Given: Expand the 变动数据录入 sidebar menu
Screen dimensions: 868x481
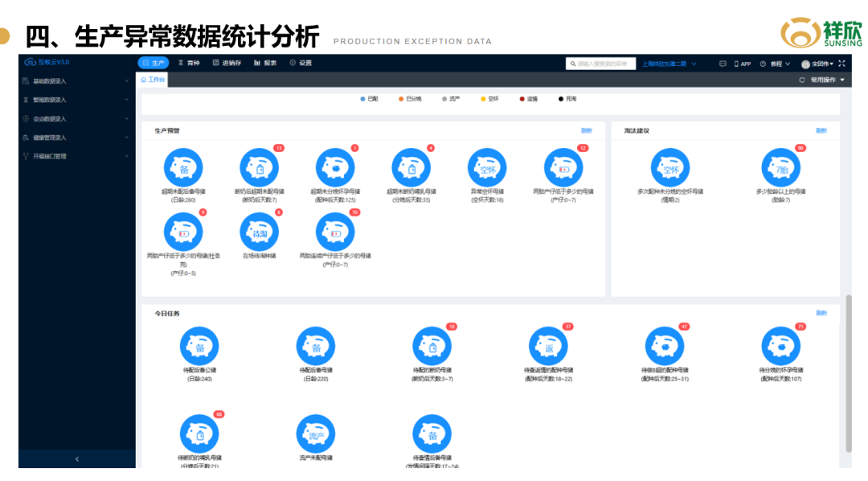Looking at the screenshot, I should click(76, 118).
